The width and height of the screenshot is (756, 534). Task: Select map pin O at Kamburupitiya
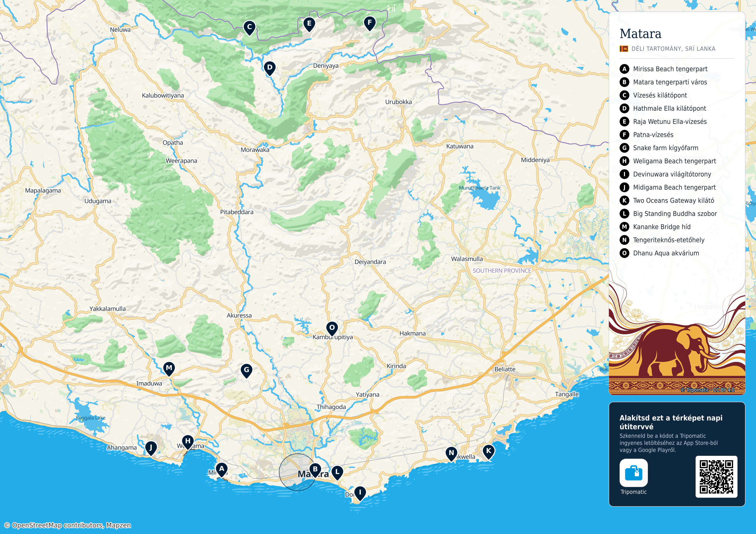(332, 329)
